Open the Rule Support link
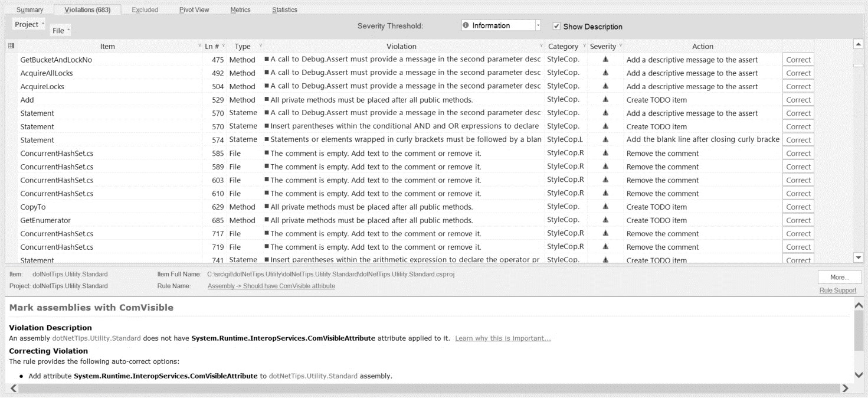 tap(837, 290)
